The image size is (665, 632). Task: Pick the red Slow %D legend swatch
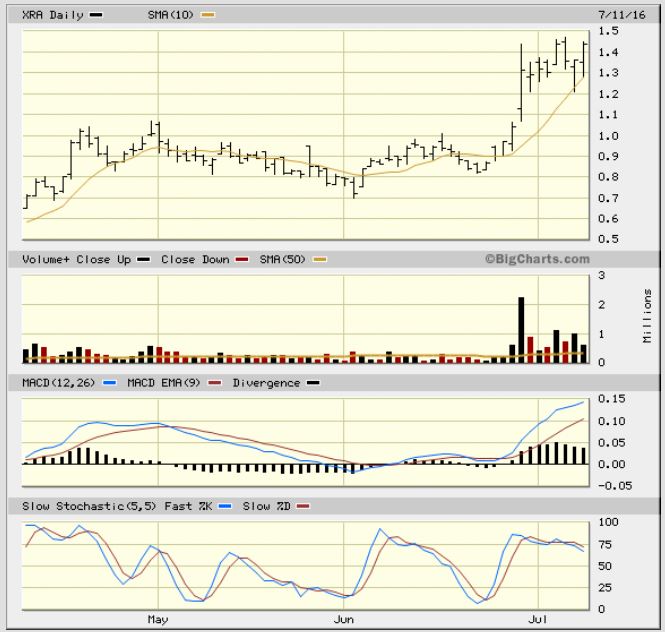click(303, 506)
